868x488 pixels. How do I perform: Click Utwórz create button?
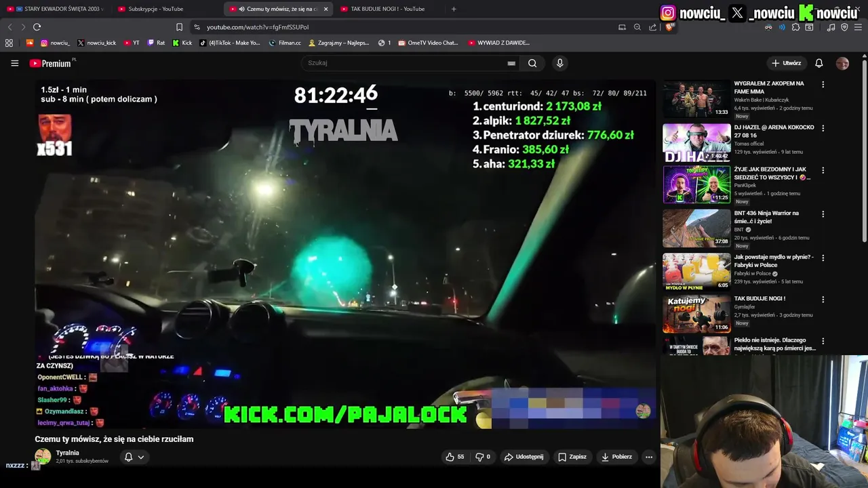[x=787, y=63]
